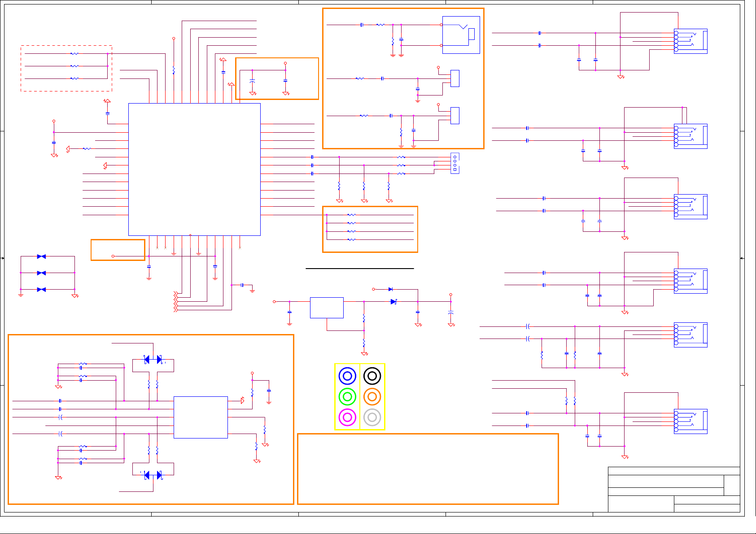This screenshot has height=534, width=756.
Task: Select the voltage regulator box near center
Action: 327,308
